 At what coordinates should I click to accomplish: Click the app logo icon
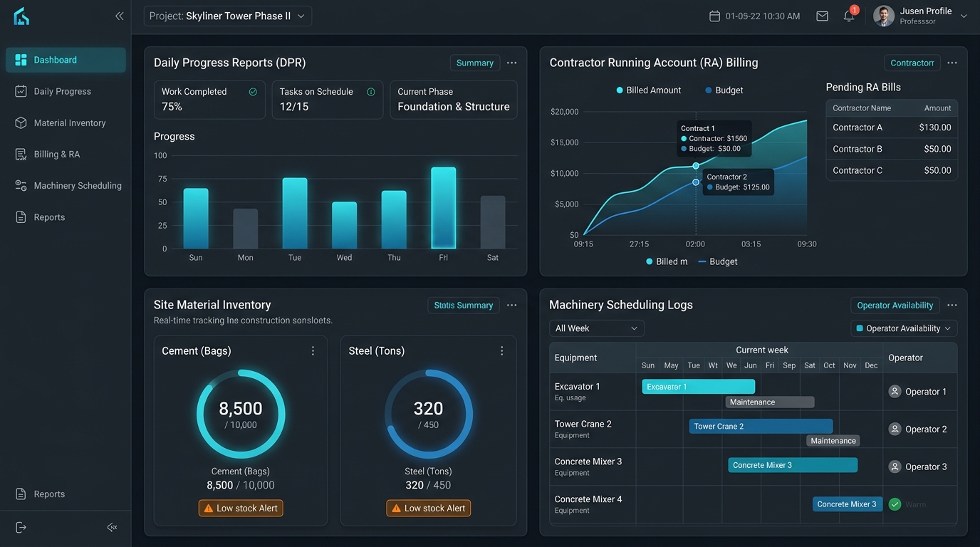coord(21,16)
